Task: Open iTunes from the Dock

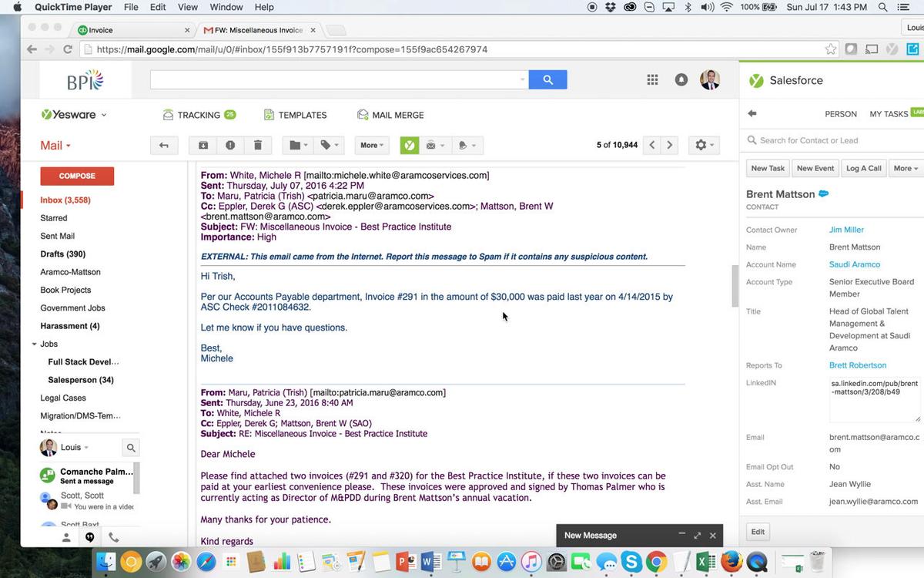Action: click(x=531, y=561)
